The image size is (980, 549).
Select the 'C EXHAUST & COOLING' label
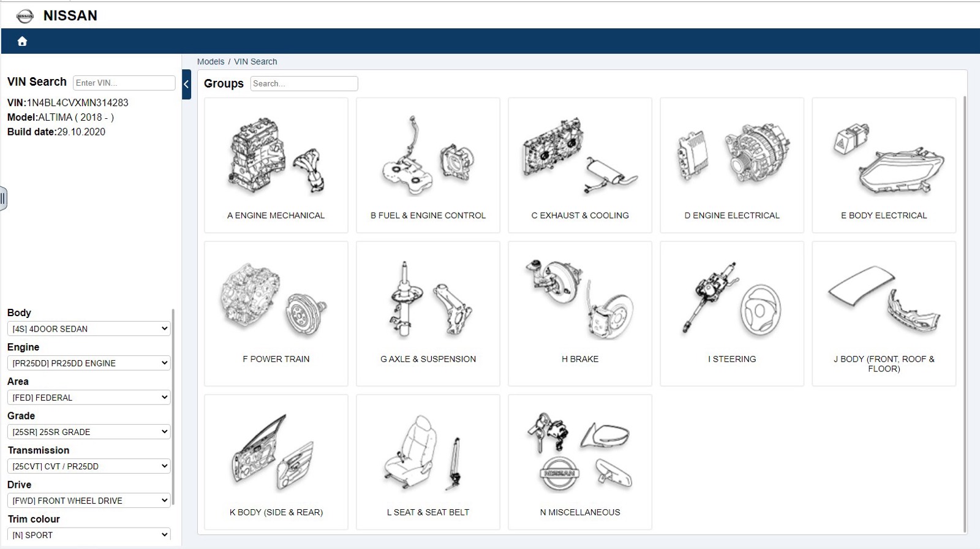(x=580, y=216)
